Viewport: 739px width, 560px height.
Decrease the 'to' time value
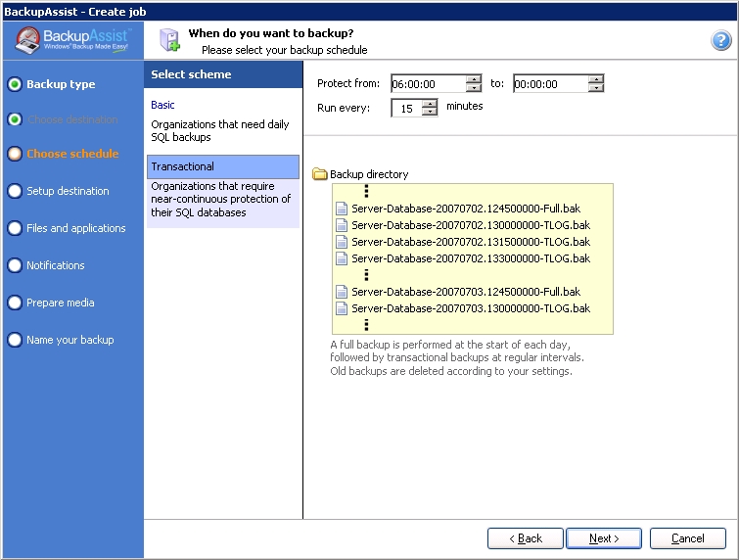tap(596, 88)
